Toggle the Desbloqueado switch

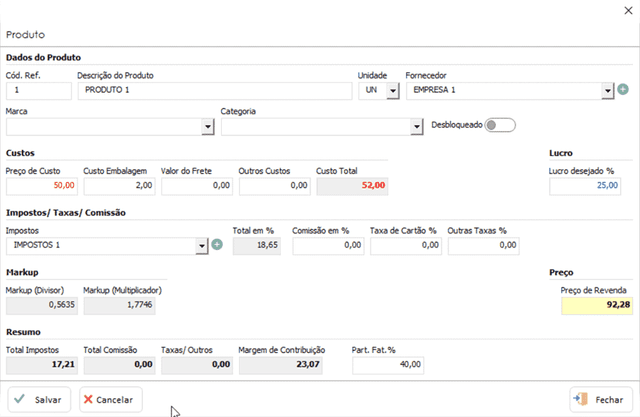500,125
